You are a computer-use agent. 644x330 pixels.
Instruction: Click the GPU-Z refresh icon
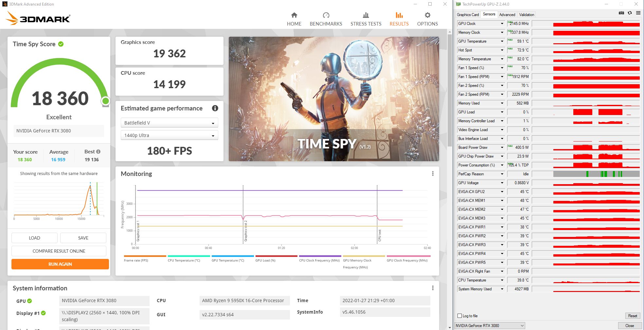click(x=630, y=13)
